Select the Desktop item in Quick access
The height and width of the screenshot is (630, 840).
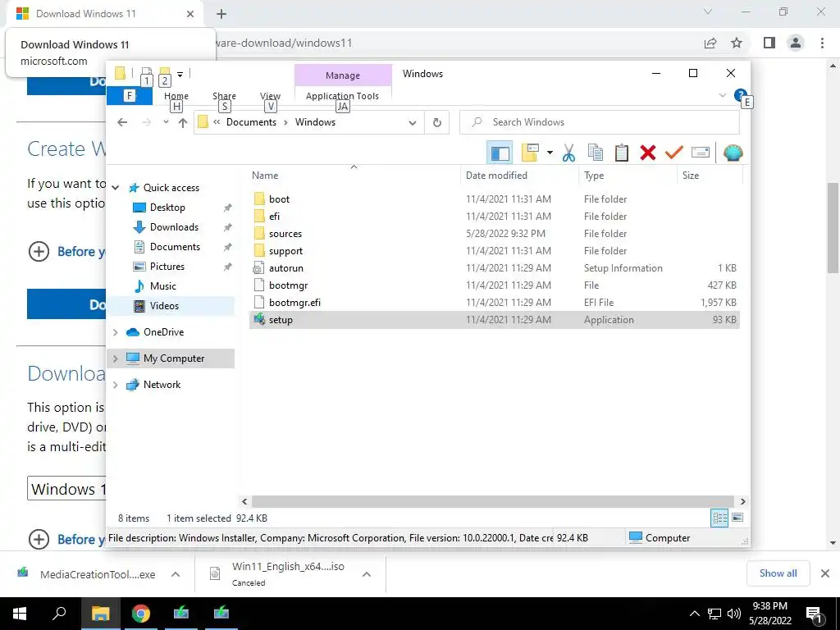pyautogui.click(x=167, y=208)
